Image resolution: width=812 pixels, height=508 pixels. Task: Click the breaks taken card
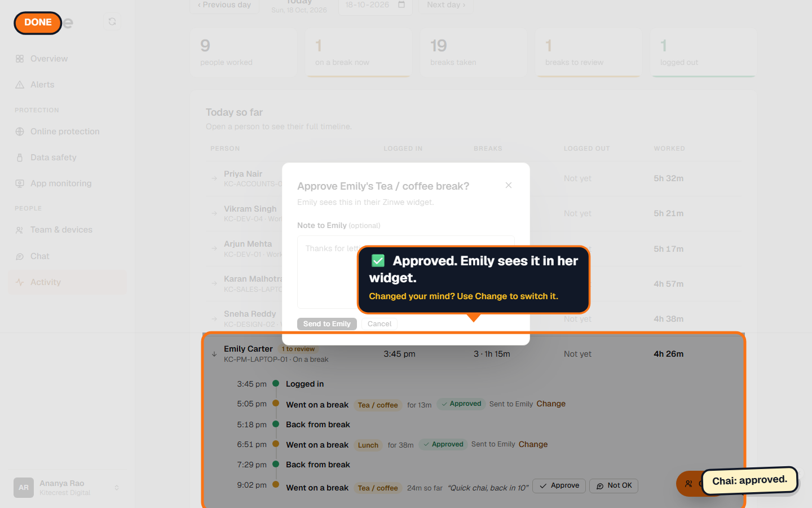pyautogui.click(x=473, y=52)
